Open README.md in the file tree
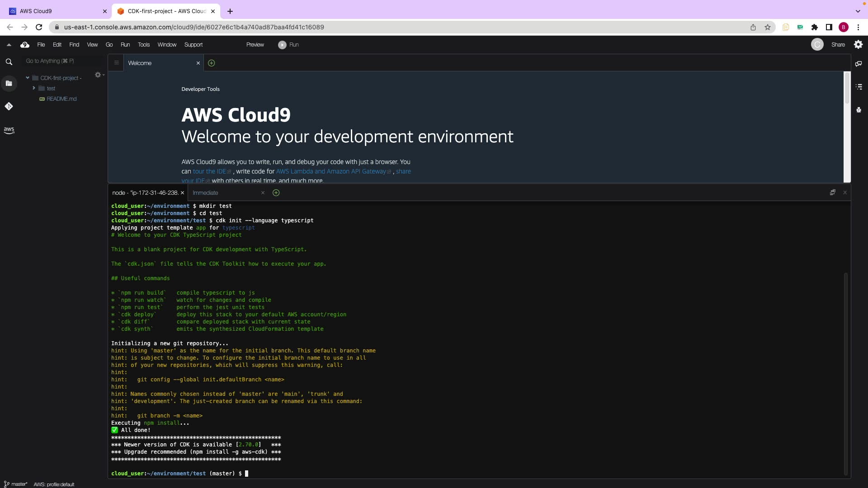This screenshot has height=488, width=868. 61,99
